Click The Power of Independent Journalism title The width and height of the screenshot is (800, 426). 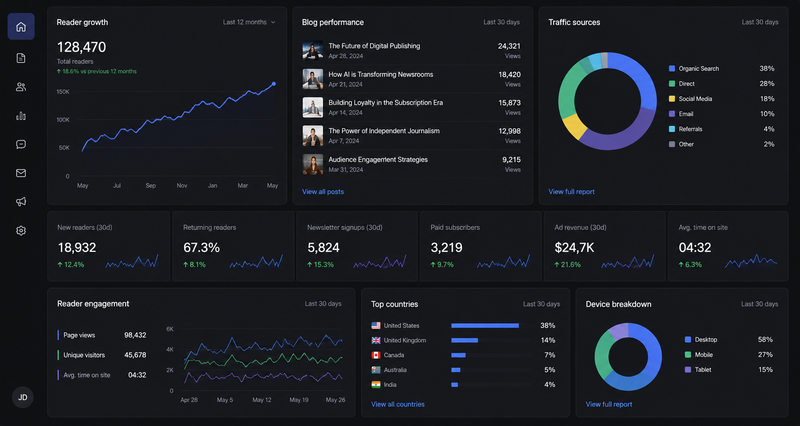[x=384, y=131]
